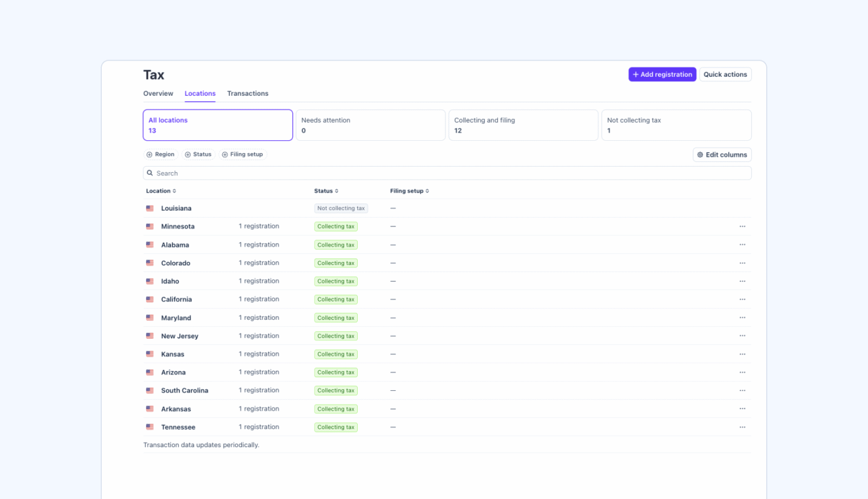Image resolution: width=868 pixels, height=499 pixels.
Task: Open the Minnesota location row
Action: 447,226
